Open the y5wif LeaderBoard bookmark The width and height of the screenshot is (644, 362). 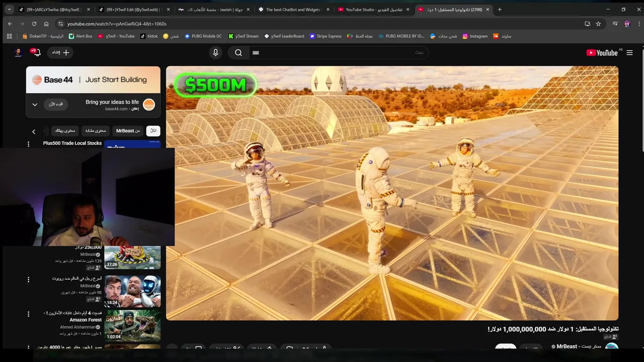[x=284, y=36]
